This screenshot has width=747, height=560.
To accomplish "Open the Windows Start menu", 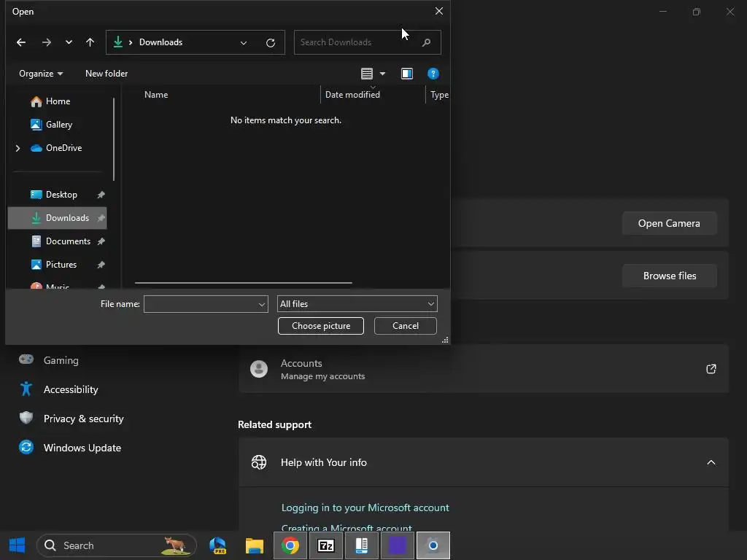I will click(x=18, y=545).
